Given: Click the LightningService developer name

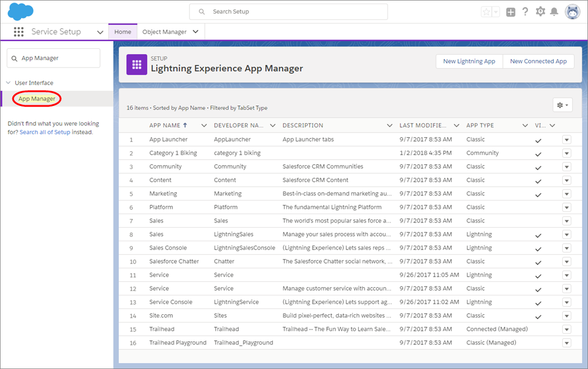Looking at the screenshot, I should [x=236, y=302].
